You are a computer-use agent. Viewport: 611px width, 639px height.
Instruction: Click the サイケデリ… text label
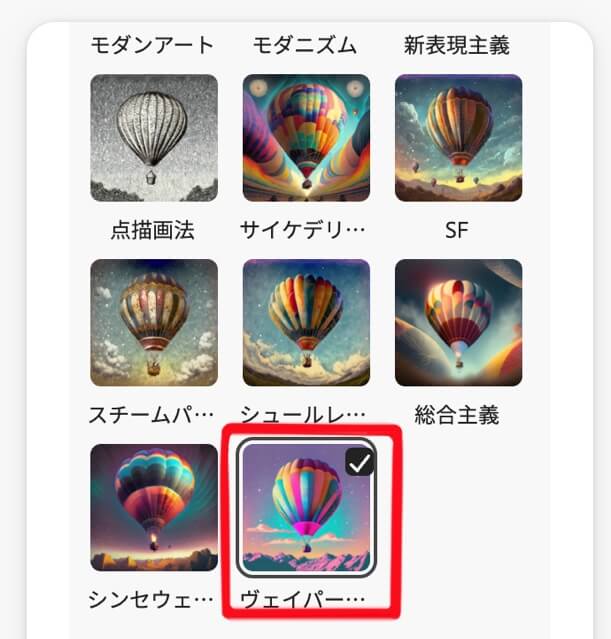click(x=302, y=230)
